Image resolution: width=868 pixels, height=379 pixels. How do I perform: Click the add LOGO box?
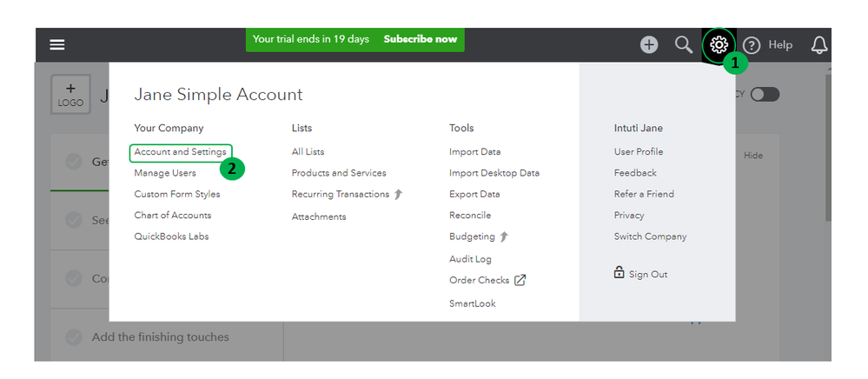[x=70, y=95]
